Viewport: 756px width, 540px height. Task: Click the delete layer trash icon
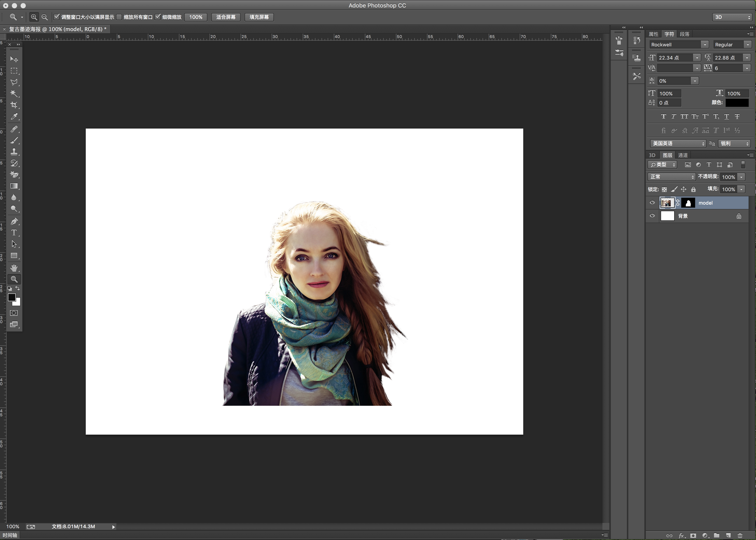pyautogui.click(x=740, y=535)
